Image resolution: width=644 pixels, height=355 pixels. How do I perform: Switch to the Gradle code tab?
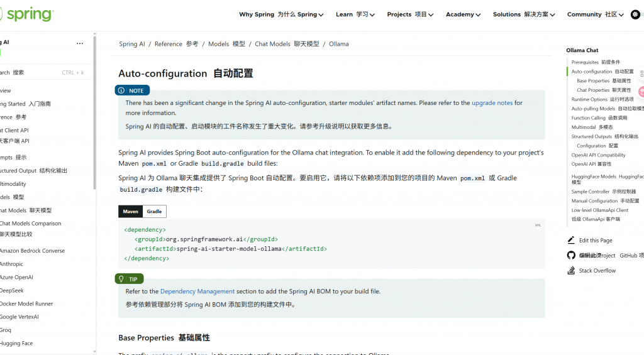tap(154, 212)
